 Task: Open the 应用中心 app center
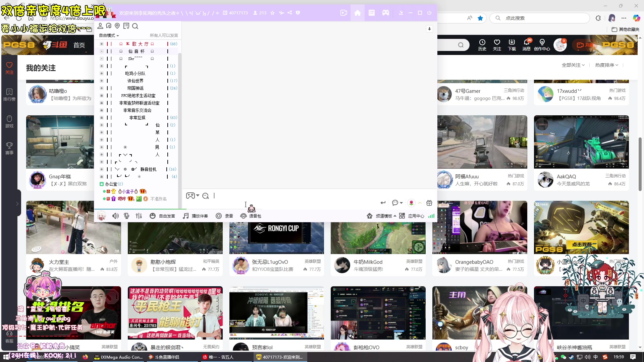click(x=412, y=216)
